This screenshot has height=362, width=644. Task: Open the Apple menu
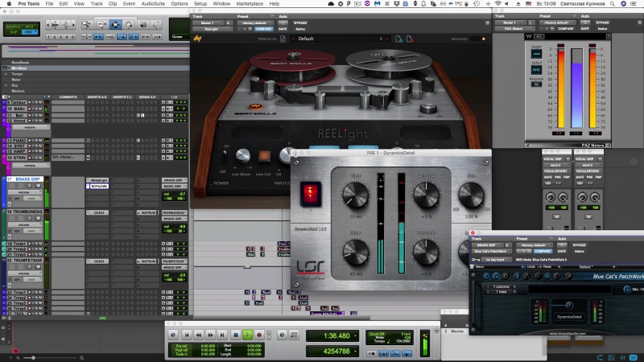tap(9, 4)
